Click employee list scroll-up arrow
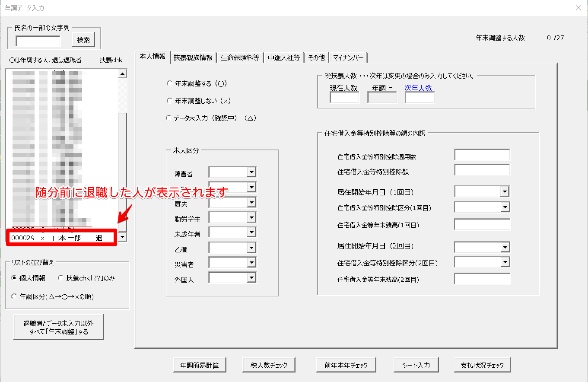 123,74
